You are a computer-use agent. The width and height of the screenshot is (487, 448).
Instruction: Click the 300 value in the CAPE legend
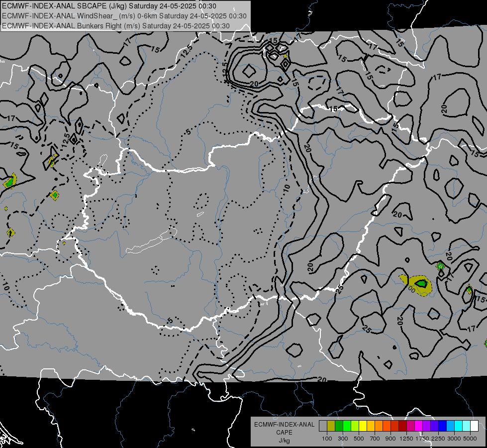343,439
